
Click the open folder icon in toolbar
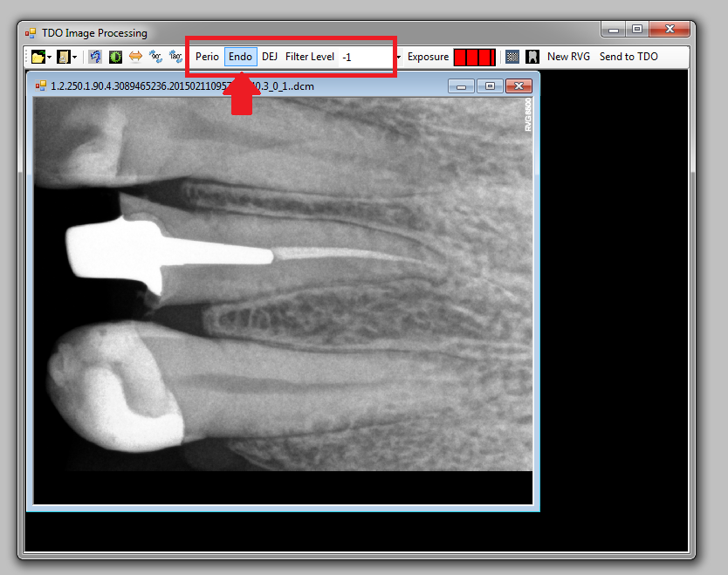pos(37,57)
